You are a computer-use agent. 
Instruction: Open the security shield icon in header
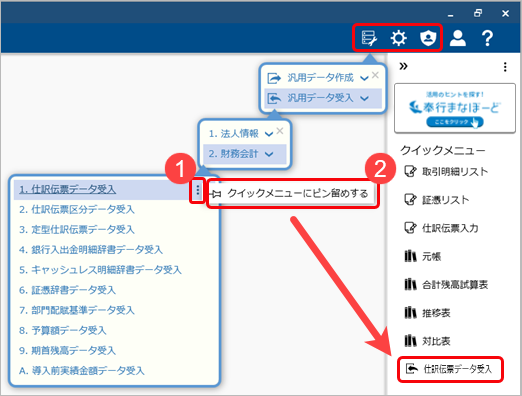[x=428, y=38]
